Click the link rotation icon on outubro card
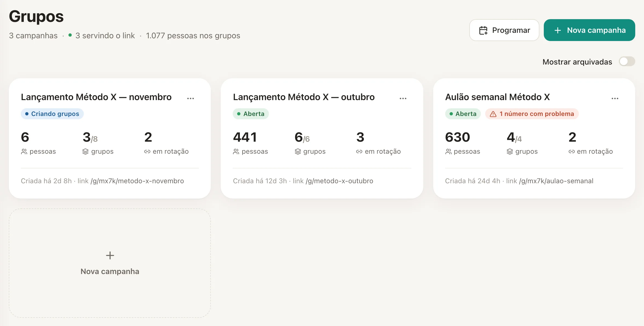This screenshot has height=326, width=644. (359, 152)
